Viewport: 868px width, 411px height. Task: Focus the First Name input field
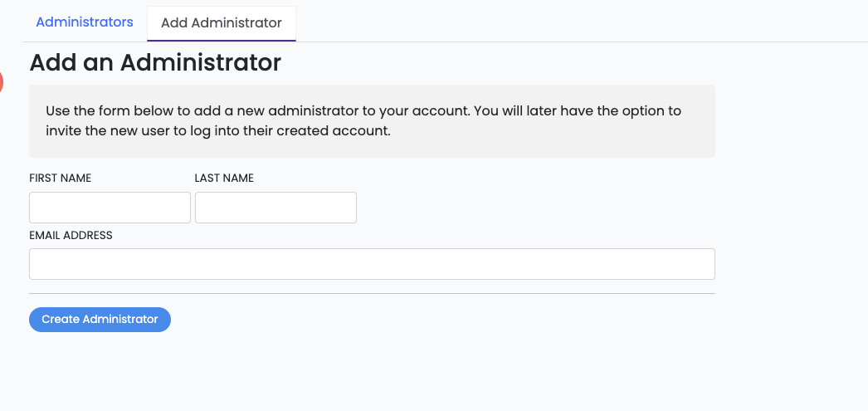click(x=110, y=208)
